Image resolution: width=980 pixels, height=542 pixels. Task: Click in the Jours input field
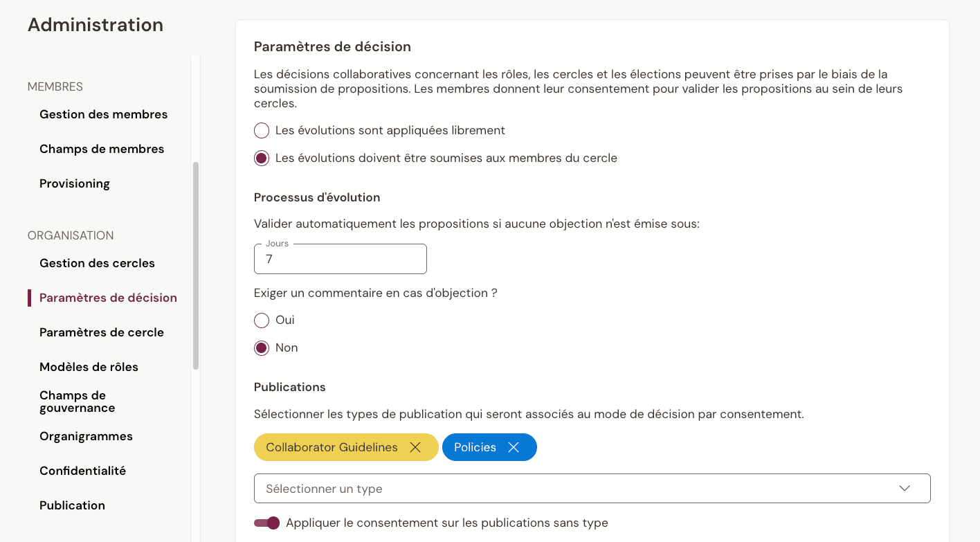pos(340,259)
